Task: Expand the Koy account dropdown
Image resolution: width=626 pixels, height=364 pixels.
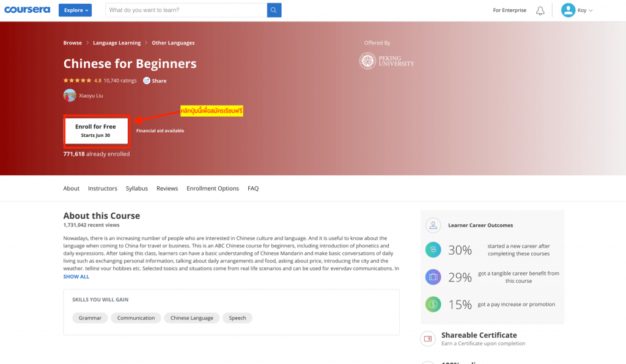Action: (585, 10)
